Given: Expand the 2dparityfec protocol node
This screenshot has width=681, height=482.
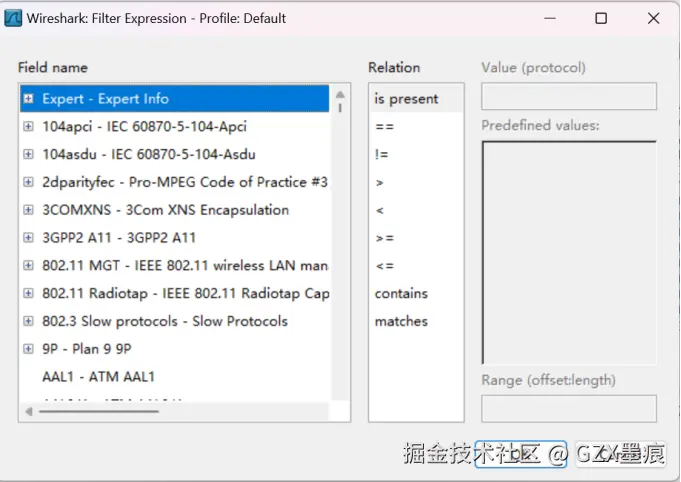Looking at the screenshot, I should pos(28,182).
